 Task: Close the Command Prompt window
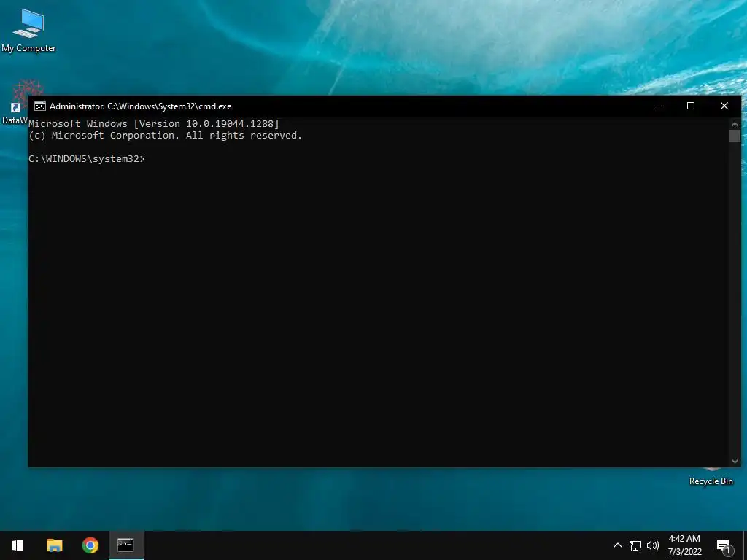[724, 106]
